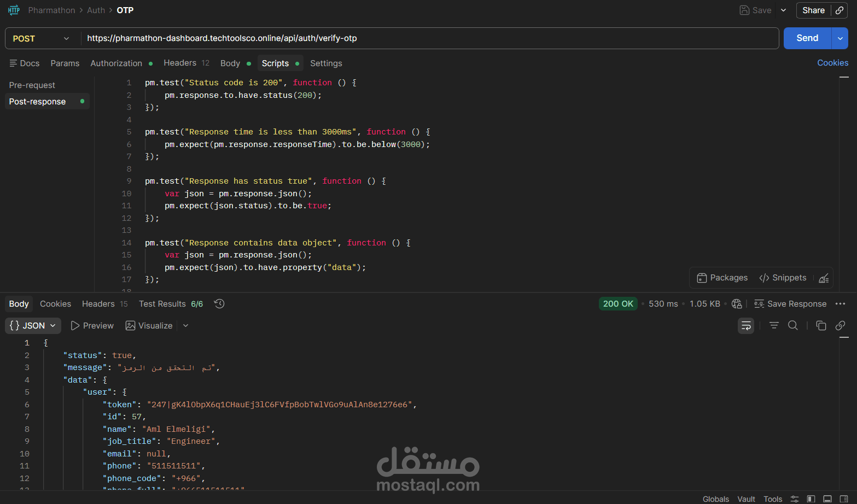Toggle the word wrap icon in response
The image size is (857, 504).
(746, 326)
